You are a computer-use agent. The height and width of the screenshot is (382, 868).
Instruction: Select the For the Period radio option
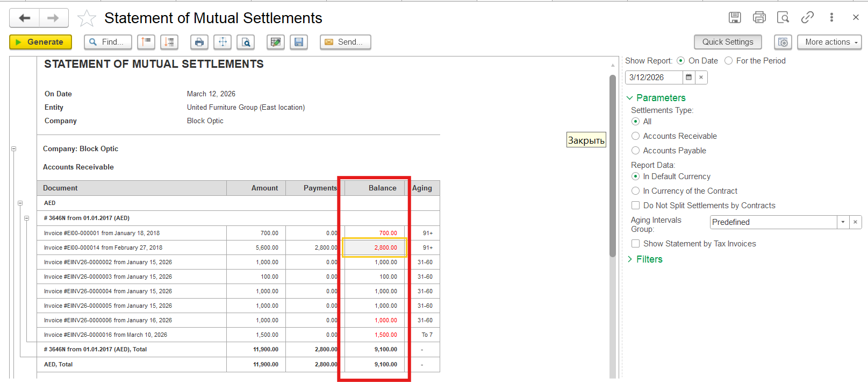tap(729, 61)
